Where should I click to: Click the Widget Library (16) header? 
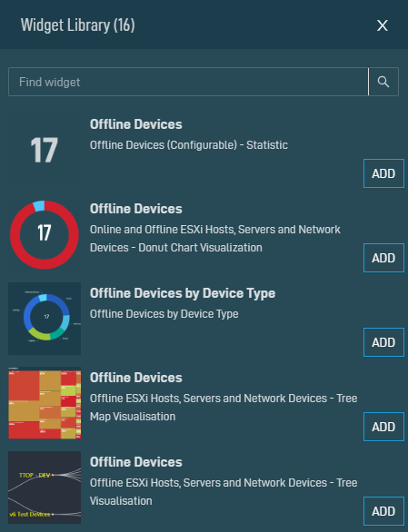click(x=78, y=25)
